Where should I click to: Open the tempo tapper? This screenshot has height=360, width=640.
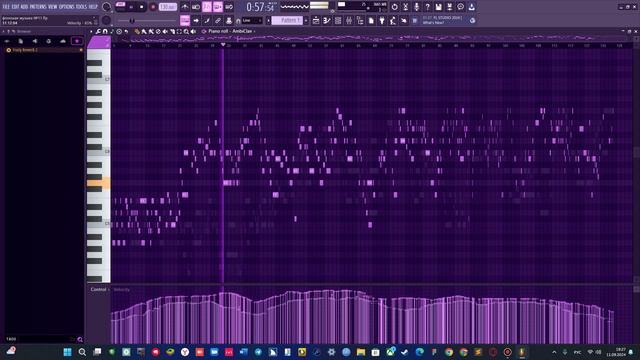pyautogui.click(x=393, y=20)
